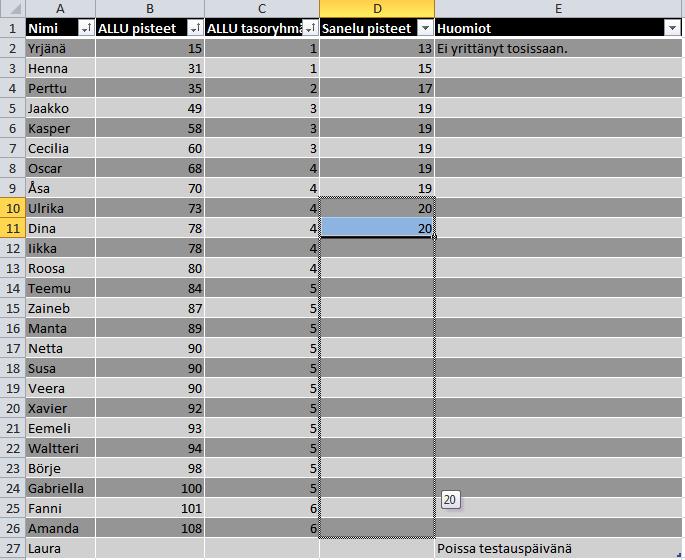Click Dina's highlighted Sanelu pisteet cell
Image resolution: width=685 pixels, height=560 pixels.
377,228
